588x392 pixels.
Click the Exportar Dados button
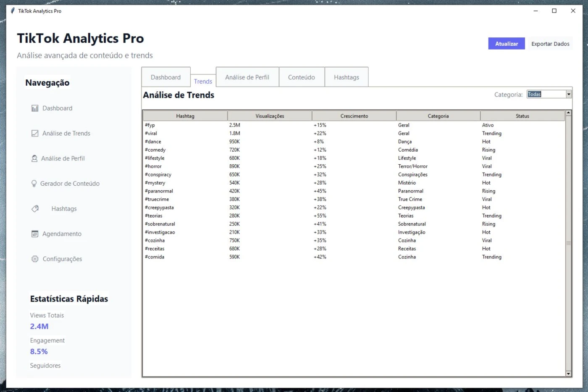(550, 44)
